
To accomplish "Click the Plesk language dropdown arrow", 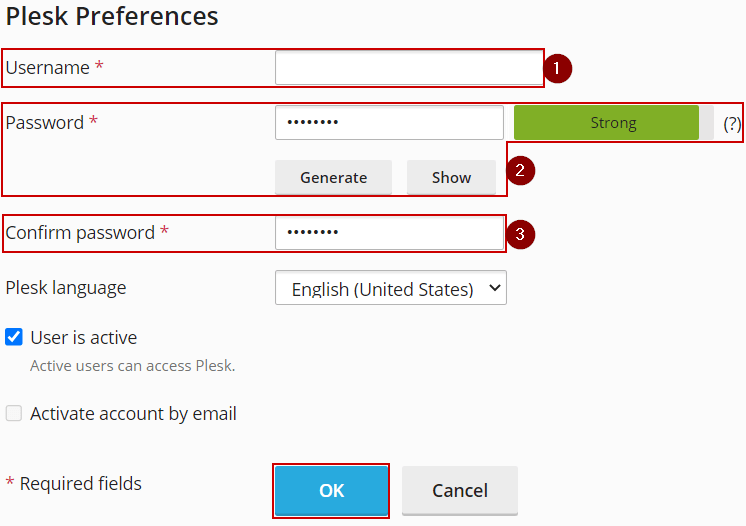I will (492, 288).
